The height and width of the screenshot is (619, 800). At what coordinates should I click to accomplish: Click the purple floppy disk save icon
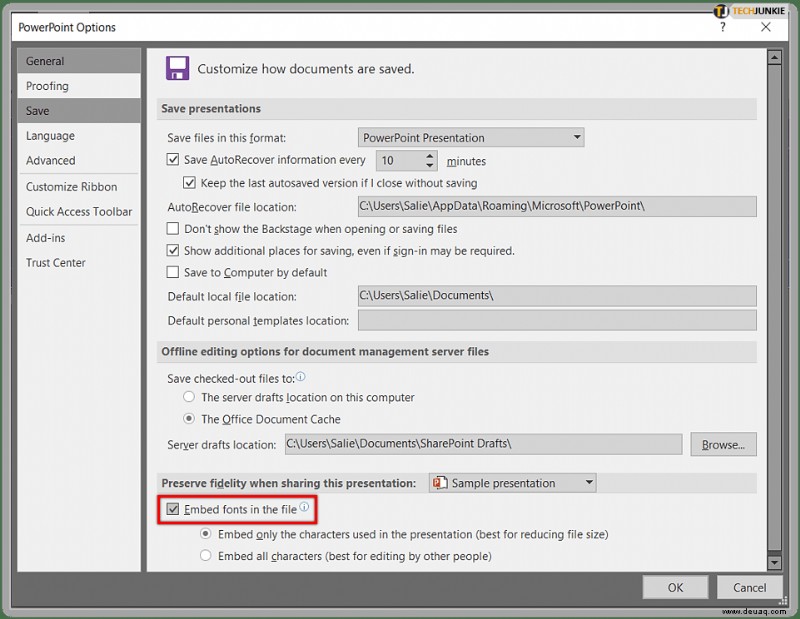177,68
